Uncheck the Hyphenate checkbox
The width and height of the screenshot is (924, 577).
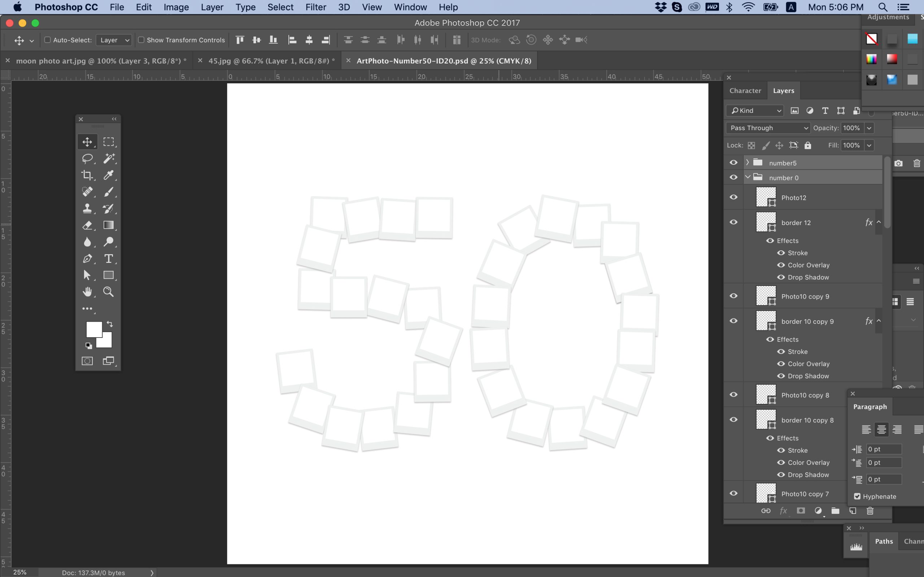tap(857, 496)
